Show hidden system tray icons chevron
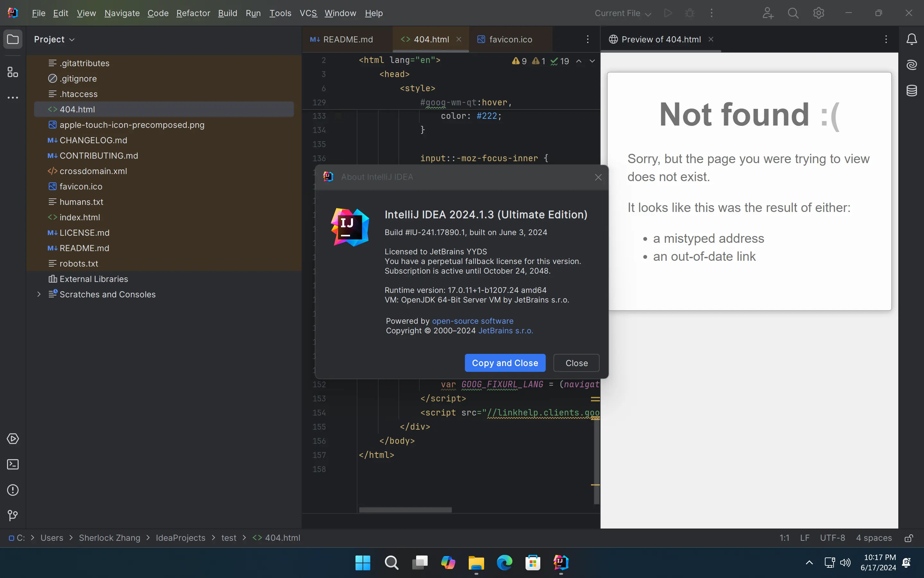 pos(809,562)
